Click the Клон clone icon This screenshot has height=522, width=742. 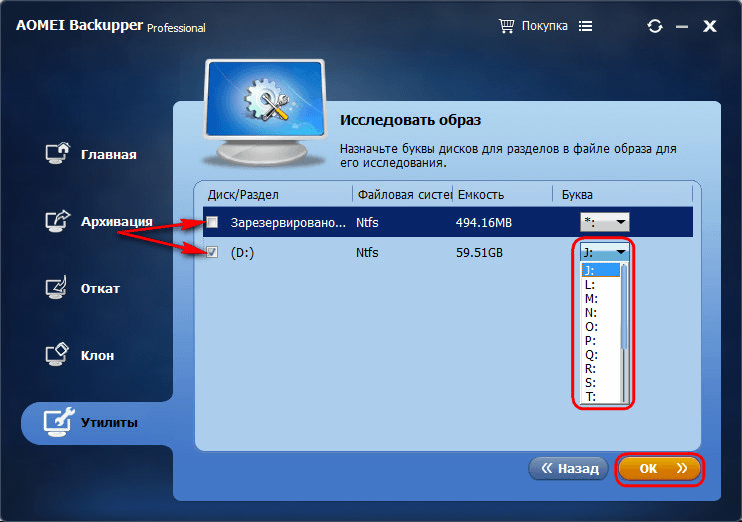click(x=57, y=354)
